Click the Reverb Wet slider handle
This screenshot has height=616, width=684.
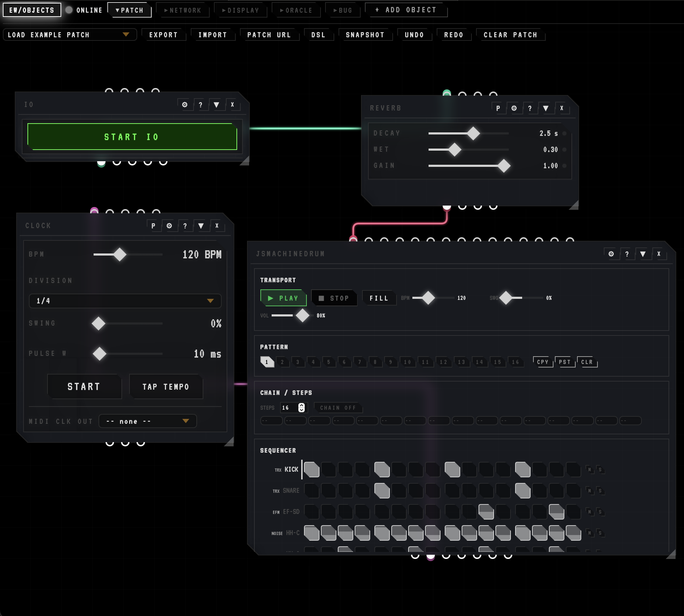455,150
